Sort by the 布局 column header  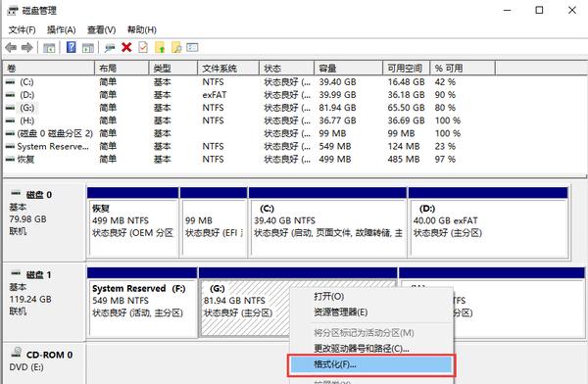pyautogui.click(x=122, y=69)
